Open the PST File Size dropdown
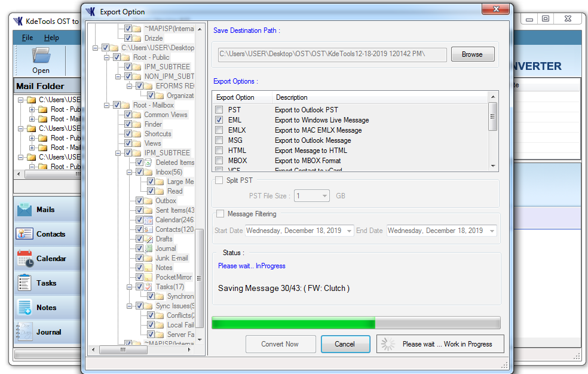 pos(324,195)
